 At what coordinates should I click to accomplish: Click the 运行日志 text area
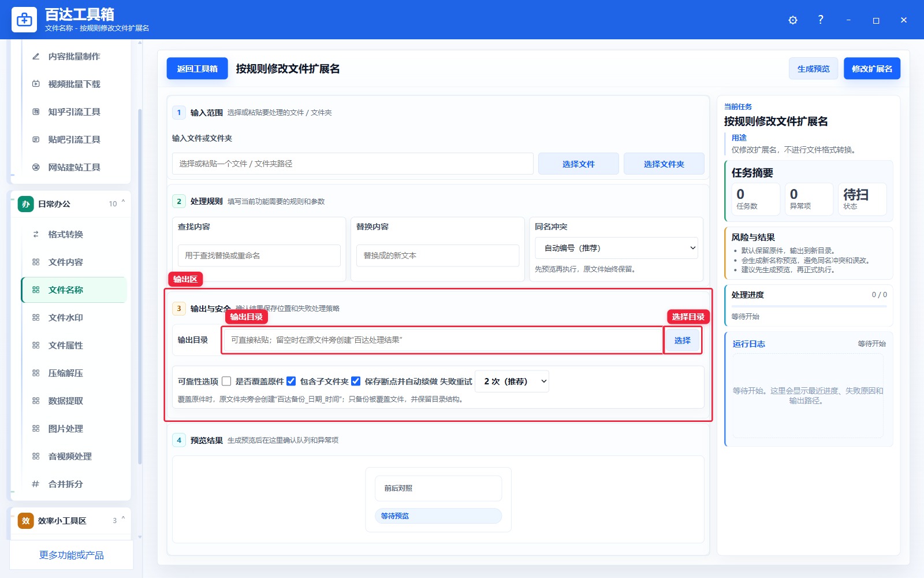pyautogui.click(x=808, y=396)
